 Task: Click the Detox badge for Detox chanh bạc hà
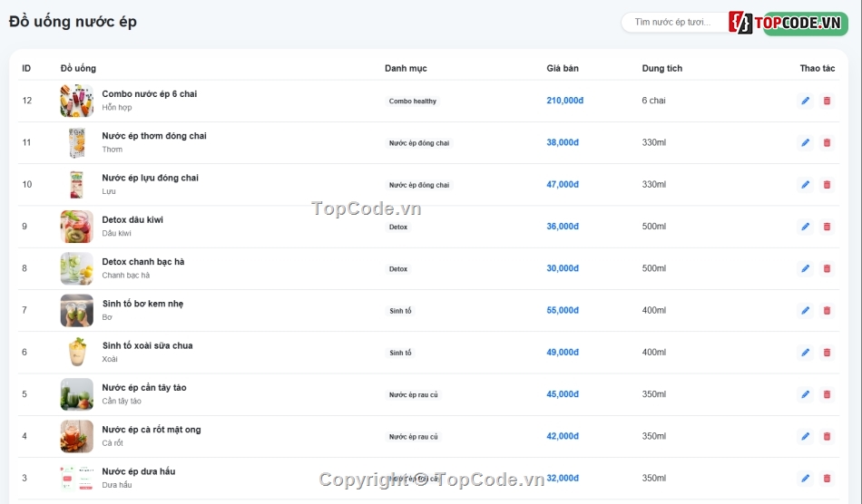tap(398, 269)
